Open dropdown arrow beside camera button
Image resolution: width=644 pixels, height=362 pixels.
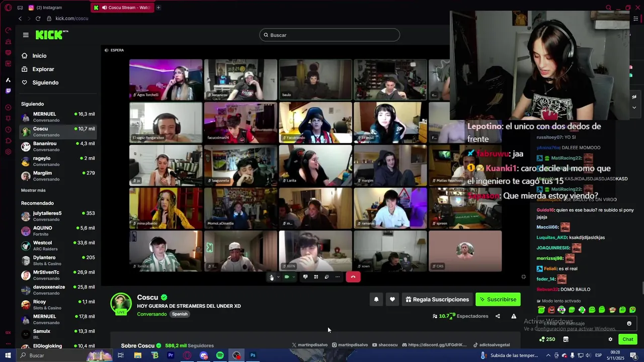point(293,277)
